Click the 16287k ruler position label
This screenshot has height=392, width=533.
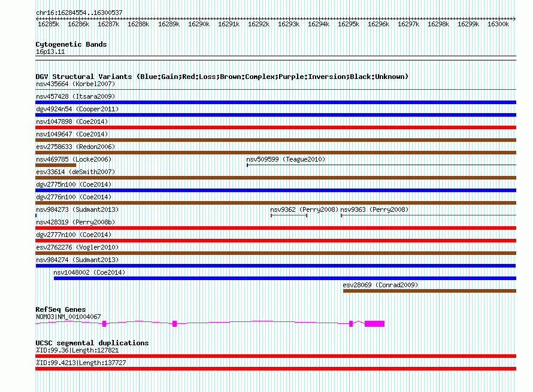click(108, 24)
